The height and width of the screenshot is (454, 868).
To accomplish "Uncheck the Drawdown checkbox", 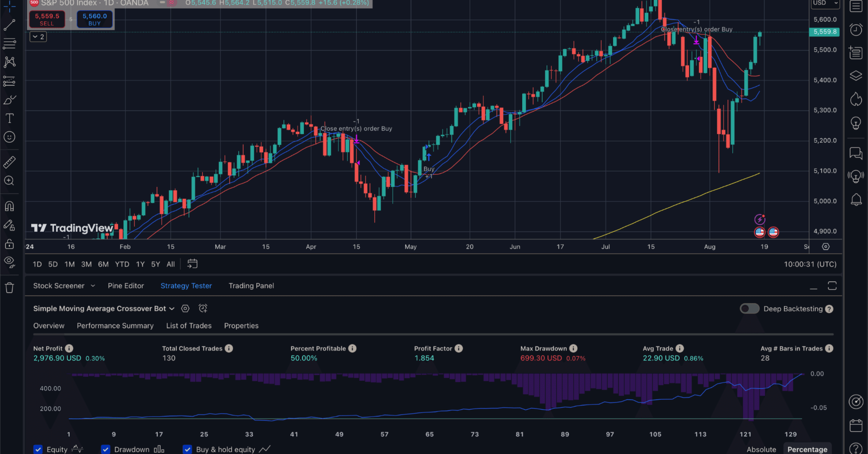I will pyautogui.click(x=106, y=449).
